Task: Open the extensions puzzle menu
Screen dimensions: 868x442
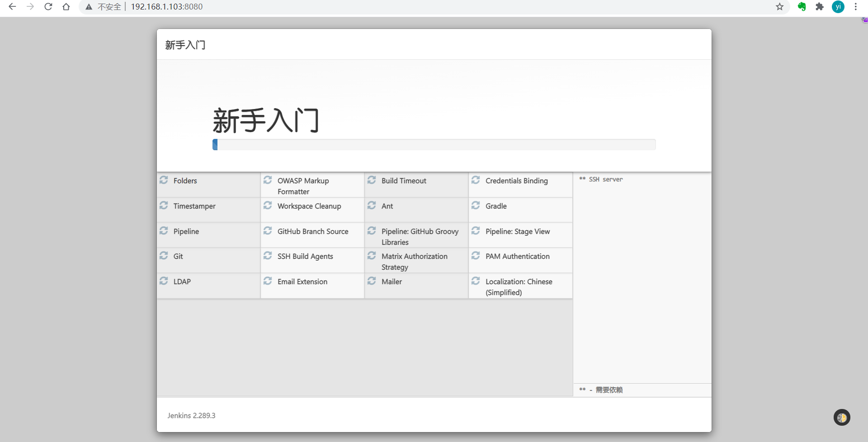Action: pyautogui.click(x=820, y=7)
